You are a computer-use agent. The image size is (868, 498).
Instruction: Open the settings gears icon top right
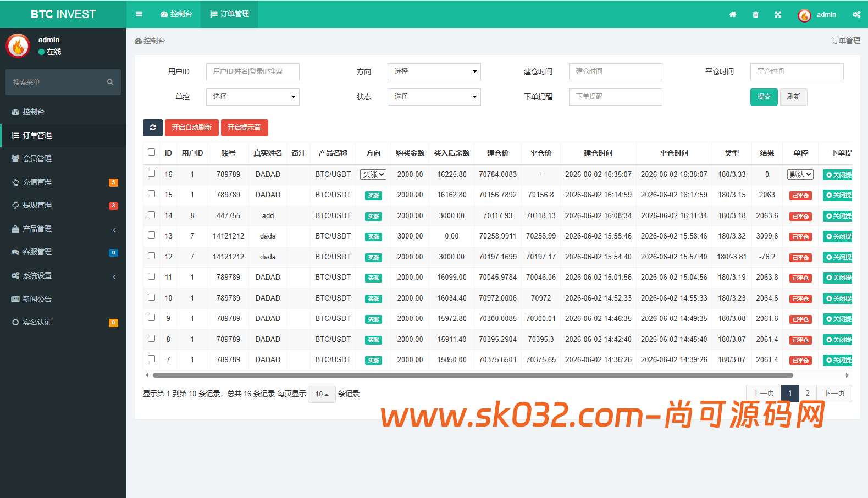pos(856,14)
